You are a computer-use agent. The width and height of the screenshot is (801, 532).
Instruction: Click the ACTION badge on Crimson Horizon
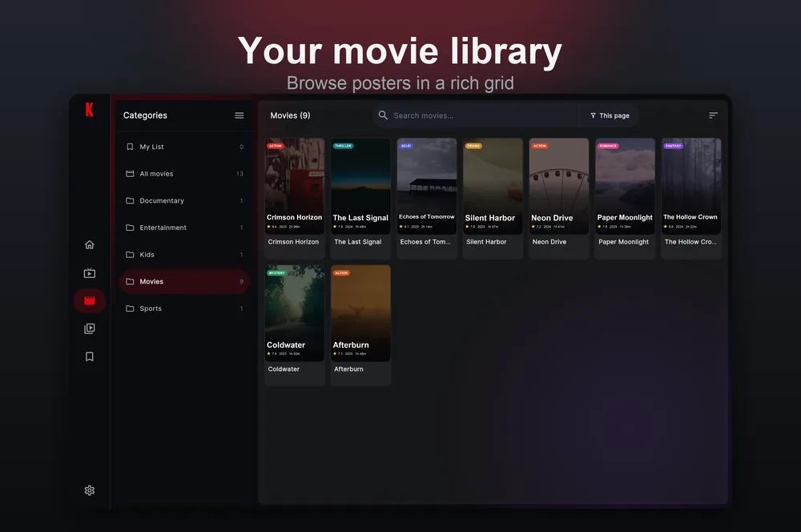point(276,146)
